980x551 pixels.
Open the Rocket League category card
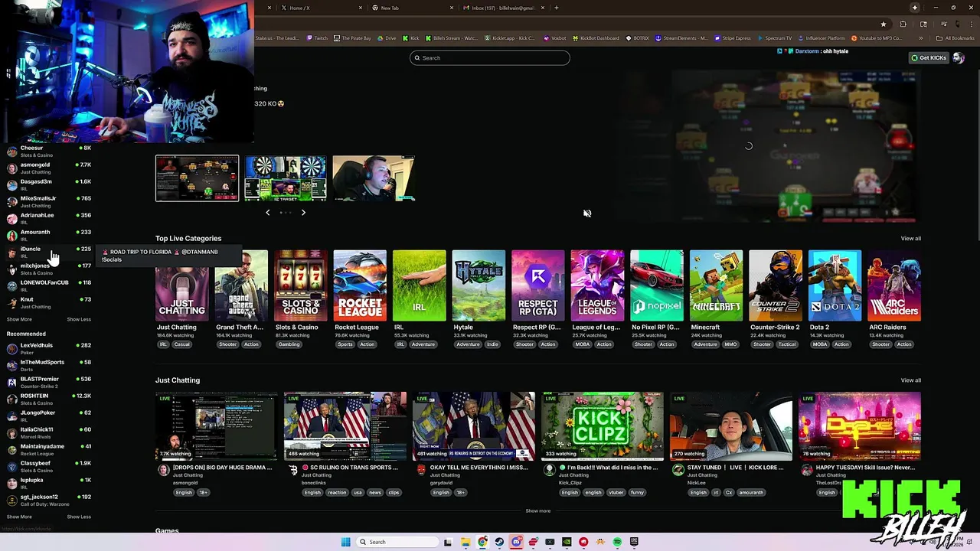[360, 285]
